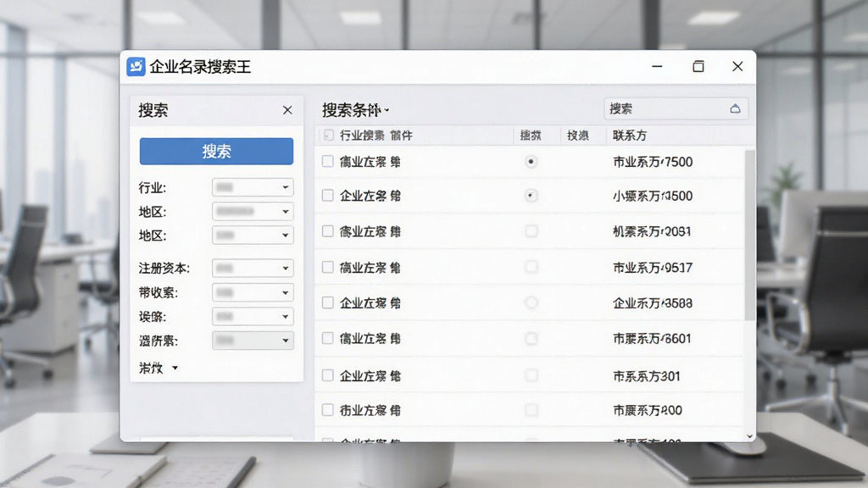The width and height of the screenshot is (868, 488).
Task: Tick the checkbox of the first result row
Action: [328, 161]
